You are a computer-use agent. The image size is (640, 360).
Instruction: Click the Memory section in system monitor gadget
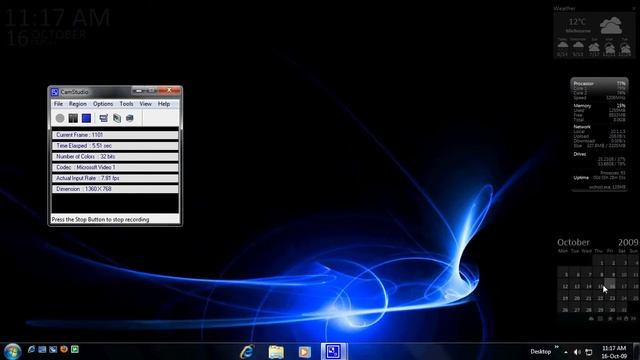tap(599, 113)
